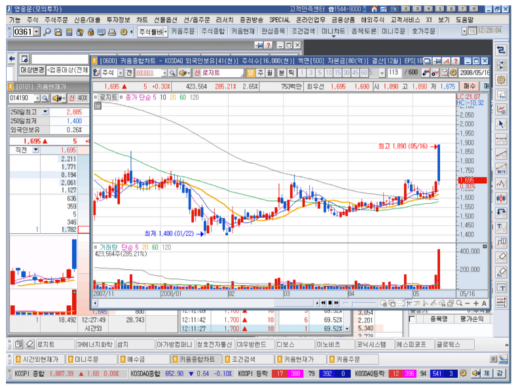This screenshot has height=388, width=517.
Task: Open the 주식주문 menu
Action: 56,20
